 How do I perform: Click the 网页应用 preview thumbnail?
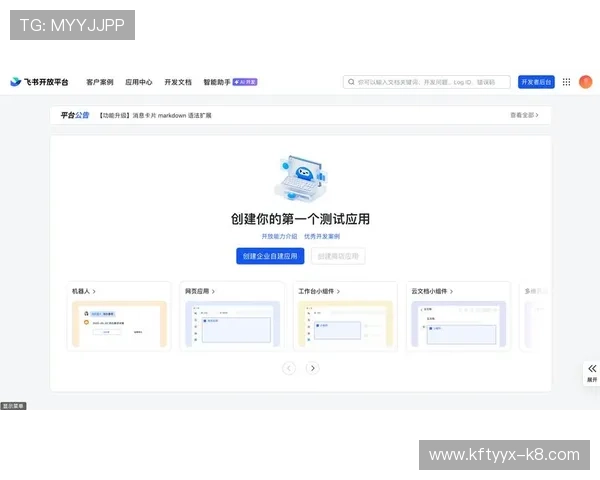pos(233,324)
